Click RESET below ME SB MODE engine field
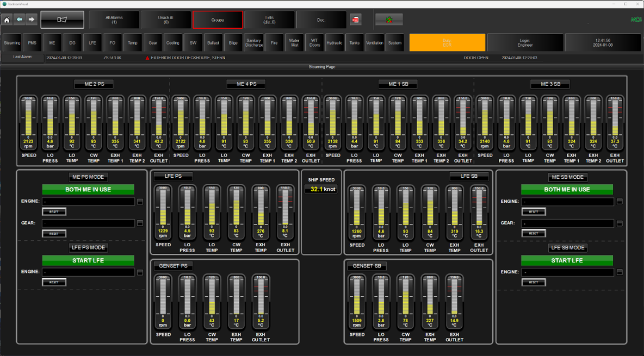Image resolution: width=644 pixels, height=356 pixels. tap(533, 211)
